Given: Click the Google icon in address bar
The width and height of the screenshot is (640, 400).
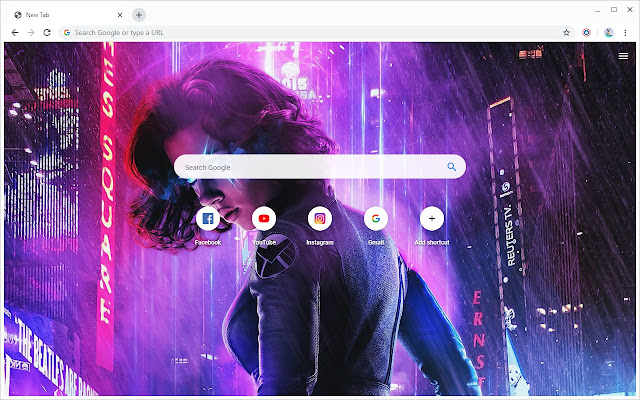Looking at the screenshot, I should (x=67, y=33).
